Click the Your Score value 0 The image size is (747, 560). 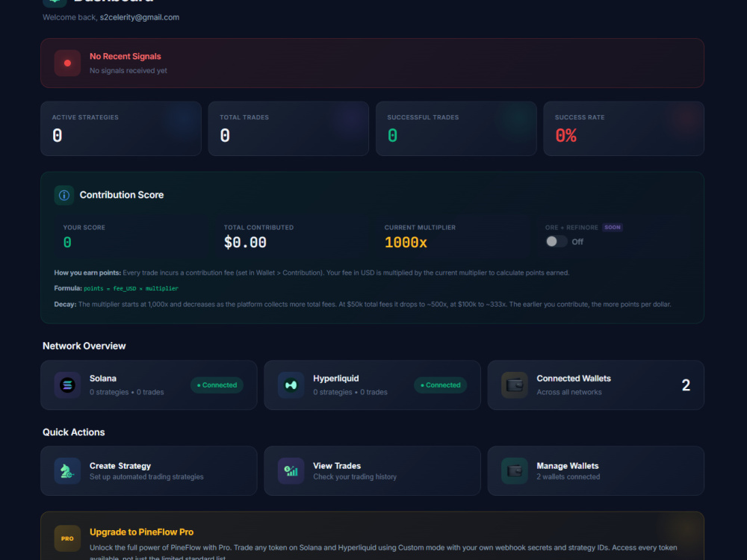(67, 243)
